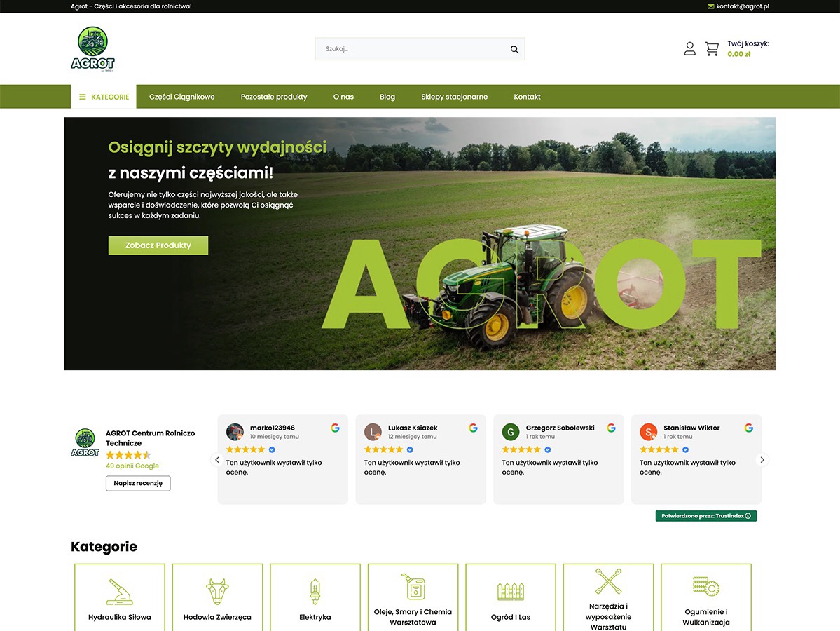Click the envelope icon beside the contact email

point(711,6)
